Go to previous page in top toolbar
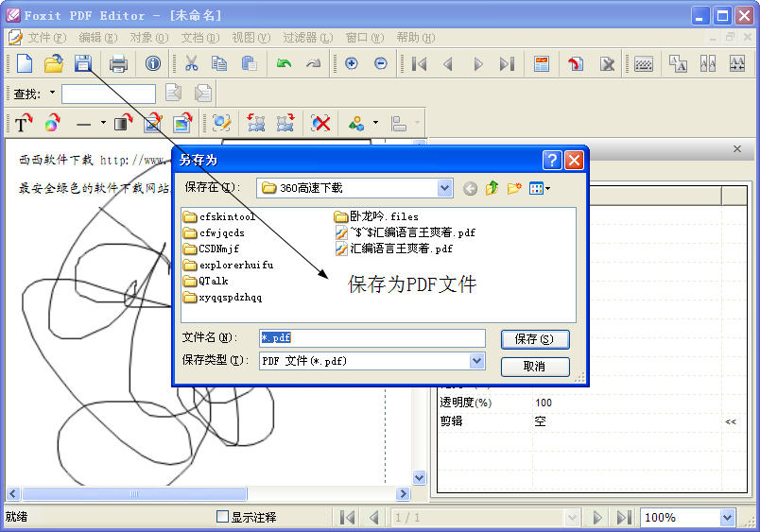The image size is (760, 532). [x=448, y=64]
